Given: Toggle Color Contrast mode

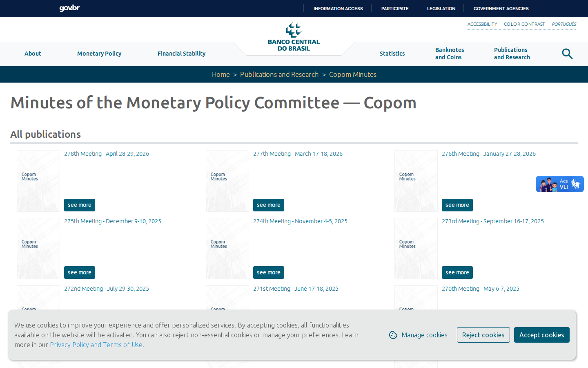Looking at the screenshot, I should pos(524,24).
